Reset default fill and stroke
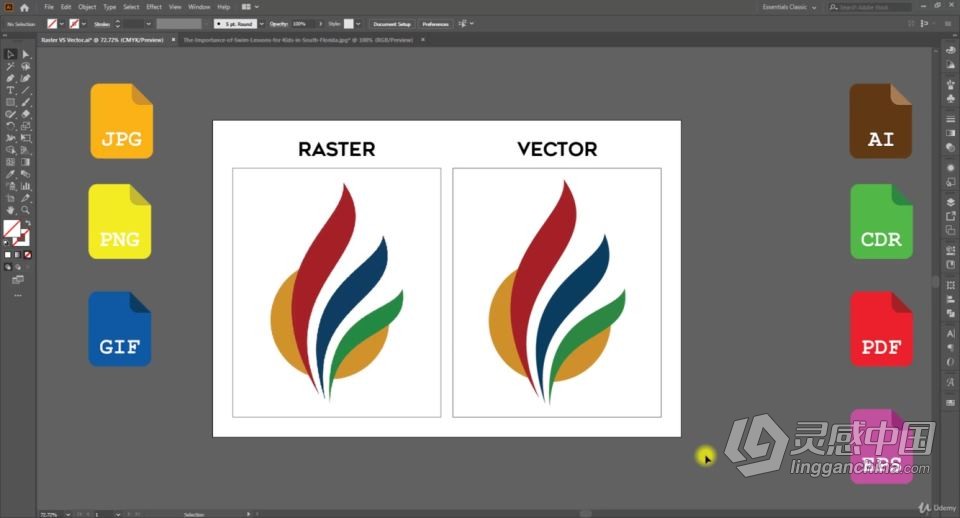This screenshot has width=960, height=518. click(x=7, y=243)
